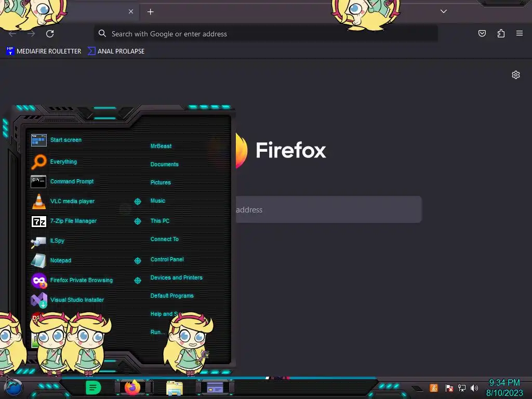The image size is (532, 399).
Task: Open This PC
Action: point(160,221)
